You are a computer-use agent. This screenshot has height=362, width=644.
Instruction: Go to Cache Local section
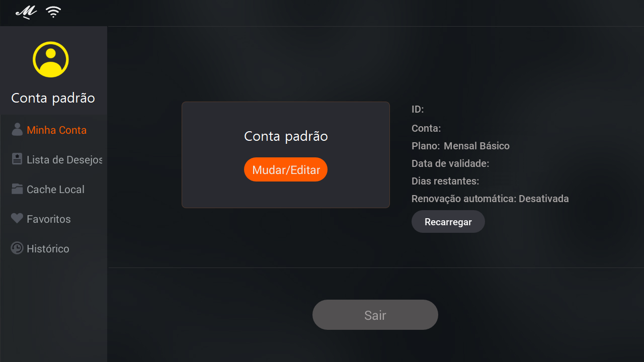[x=53, y=189]
